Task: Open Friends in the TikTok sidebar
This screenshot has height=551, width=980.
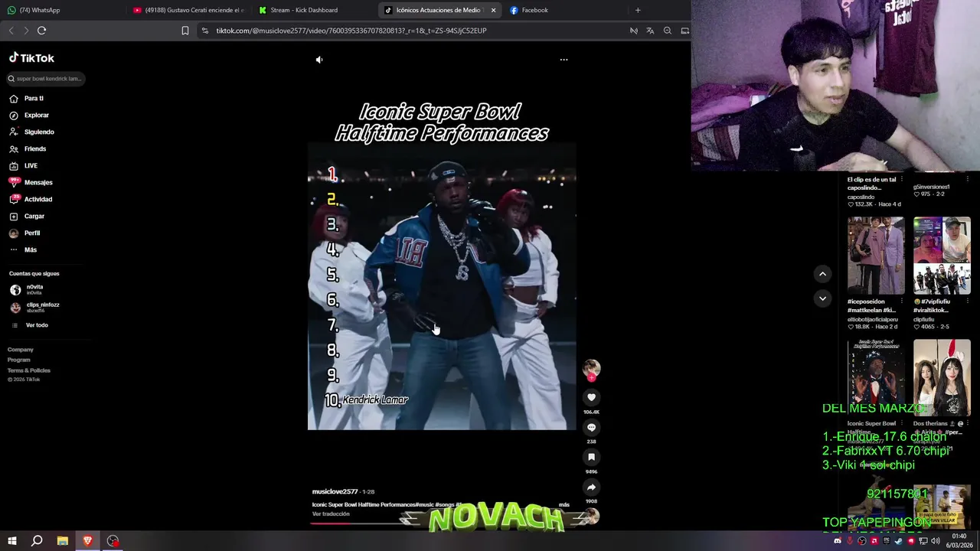Action: pos(28,149)
